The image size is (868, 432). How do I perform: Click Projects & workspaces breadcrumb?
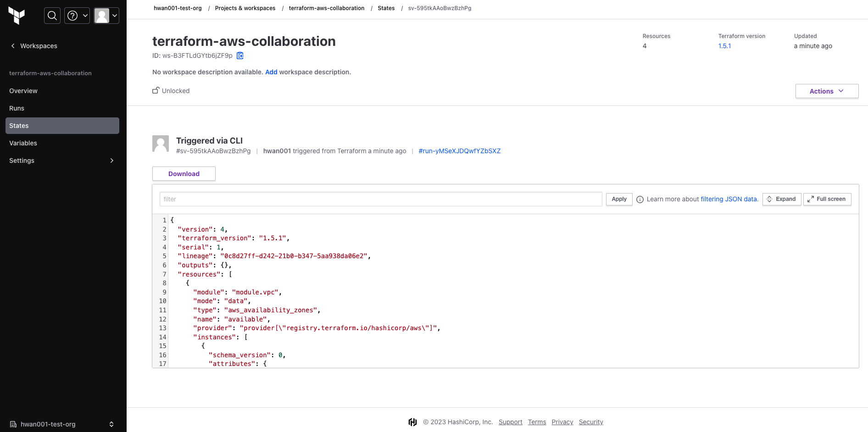click(245, 8)
